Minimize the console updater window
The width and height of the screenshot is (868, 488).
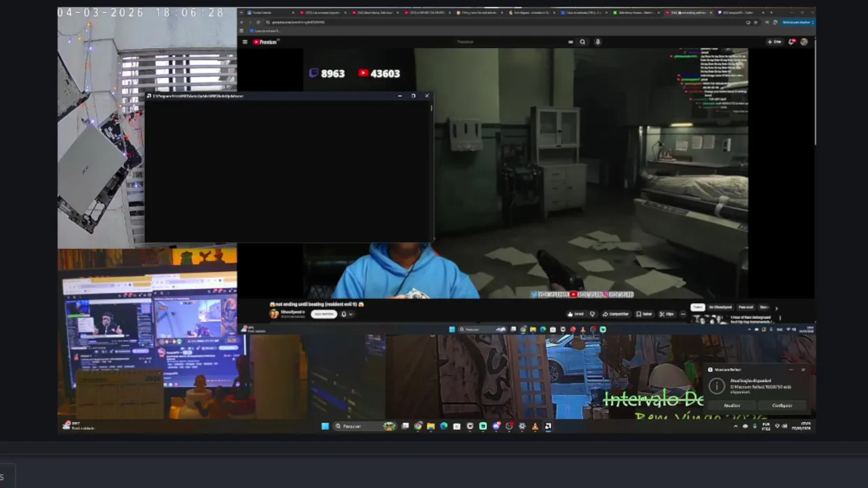point(400,96)
